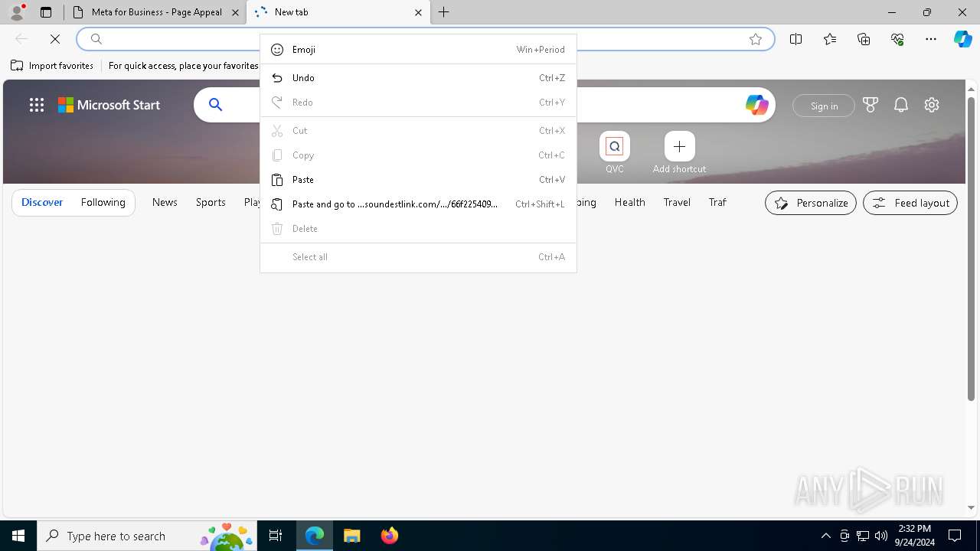Open split screen view
The height and width of the screenshot is (551, 980).
(796, 39)
